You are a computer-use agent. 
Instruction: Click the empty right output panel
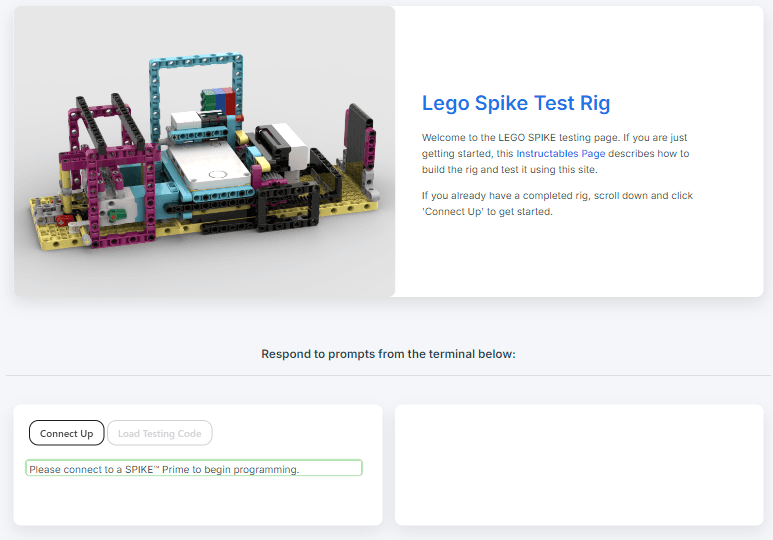579,465
